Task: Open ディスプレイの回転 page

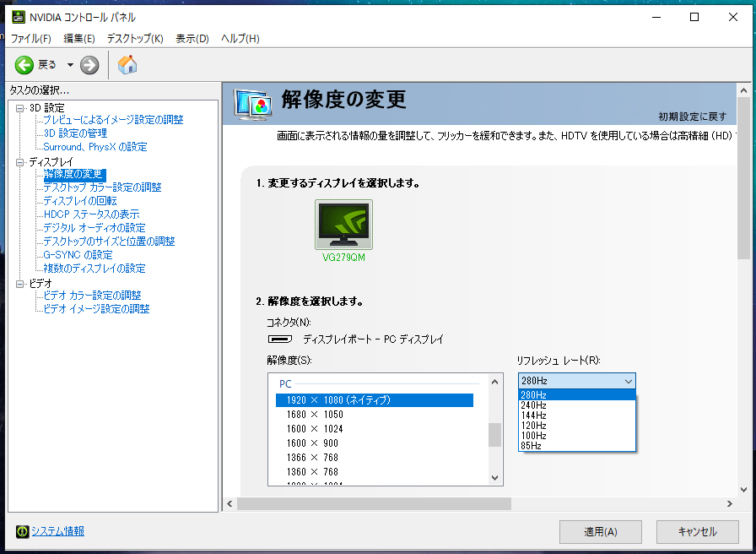Action: pyautogui.click(x=80, y=201)
